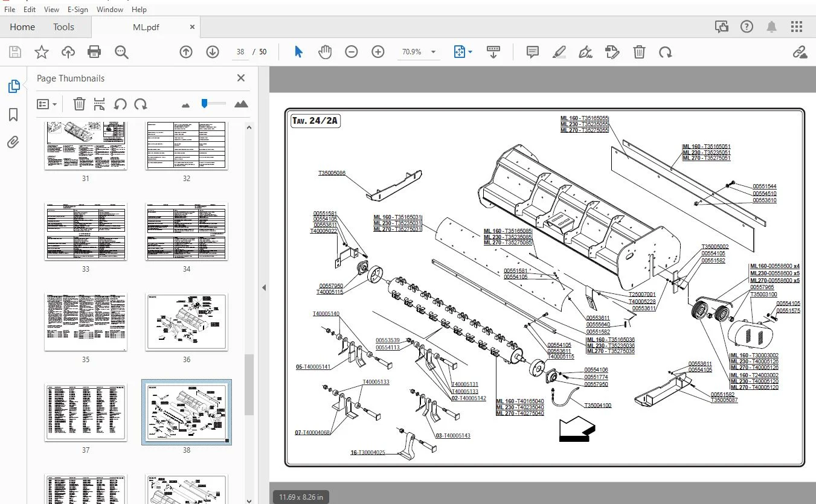816x504 pixels.
Task: Open the Attachments pane
Action: point(13,142)
